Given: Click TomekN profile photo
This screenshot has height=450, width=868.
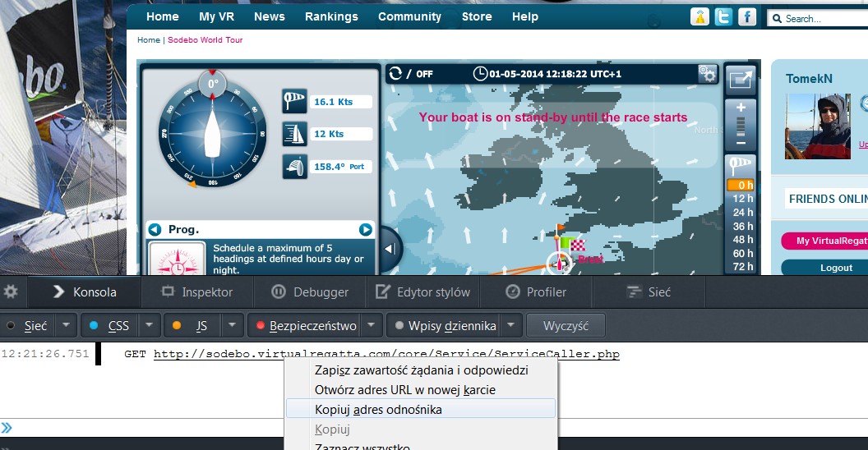Looking at the screenshot, I should [818, 126].
